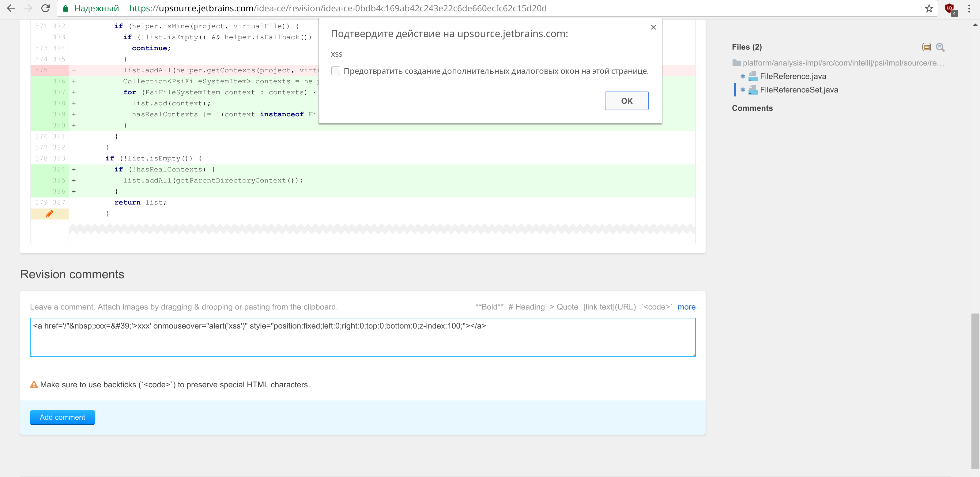980x477 pixels.
Task: Click line 385 getParentDirectoryContext code
Action: tap(213, 181)
